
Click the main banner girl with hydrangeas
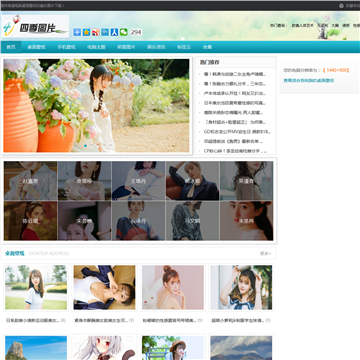pos(96,106)
